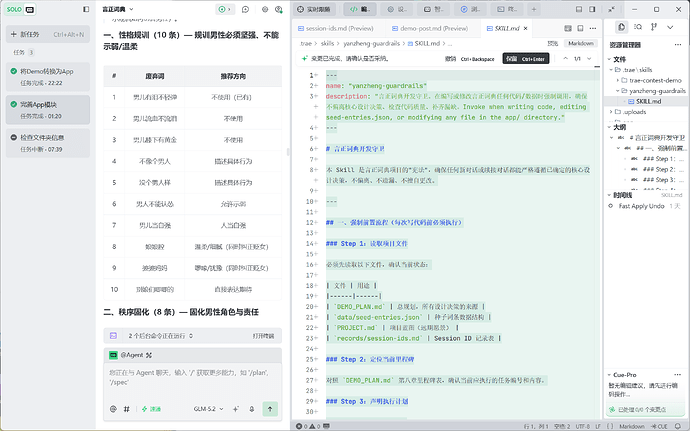Click the microphone voice input icon

(252, 409)
